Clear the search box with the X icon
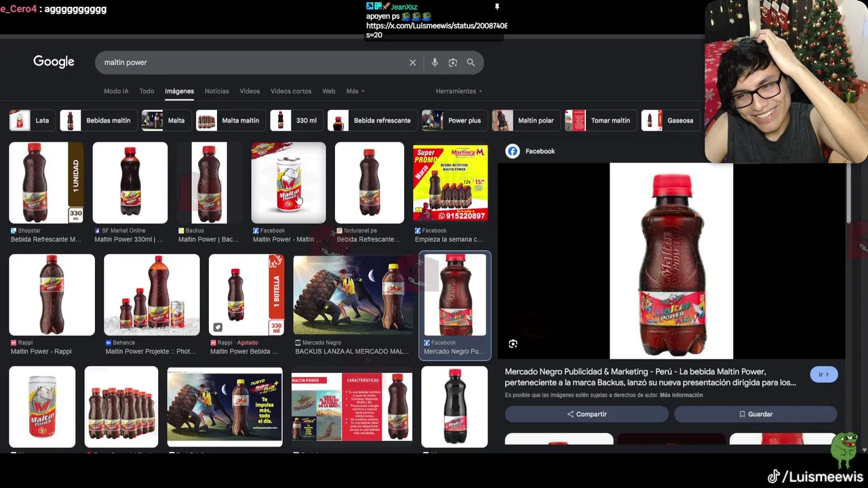Screen dimensions: 868x488 click(x=412, y=62)
